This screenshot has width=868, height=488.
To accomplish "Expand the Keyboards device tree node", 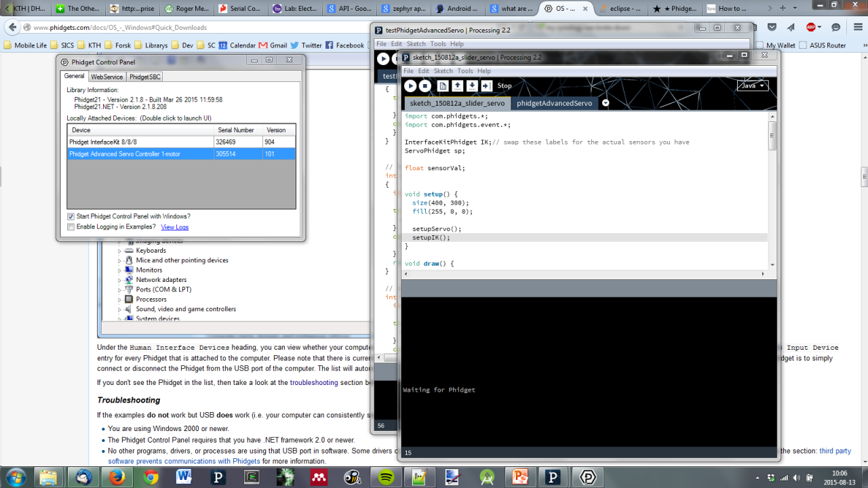I will tap(120, 251).
